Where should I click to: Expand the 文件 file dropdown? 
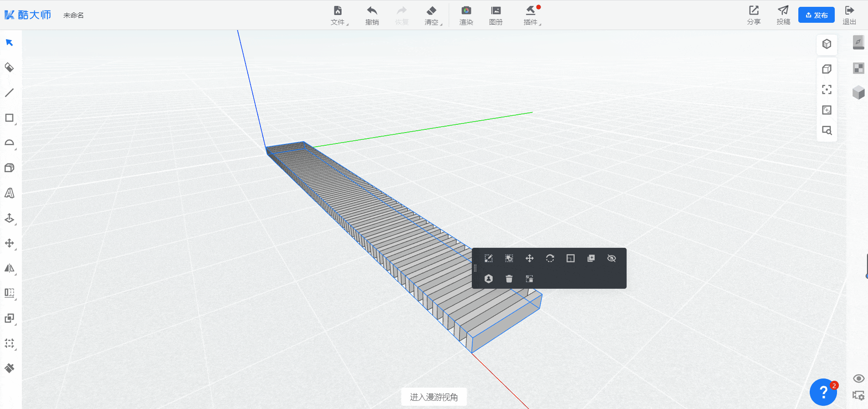click(x=338, y=15)
